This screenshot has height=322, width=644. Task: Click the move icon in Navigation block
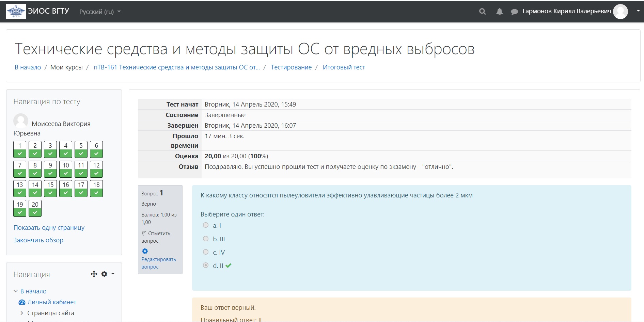(94, 274)
